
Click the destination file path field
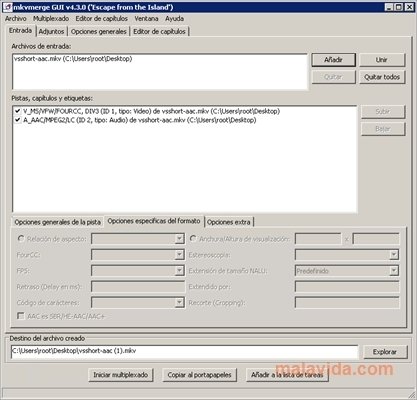(x=184, y=352)
